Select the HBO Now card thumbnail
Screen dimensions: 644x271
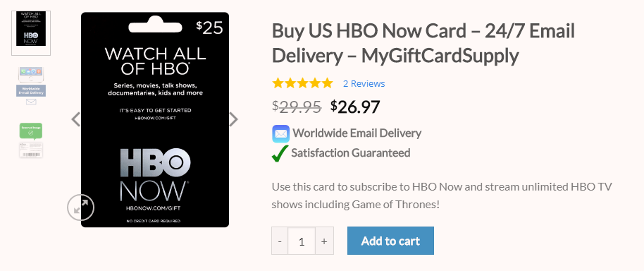coord(31,33)
